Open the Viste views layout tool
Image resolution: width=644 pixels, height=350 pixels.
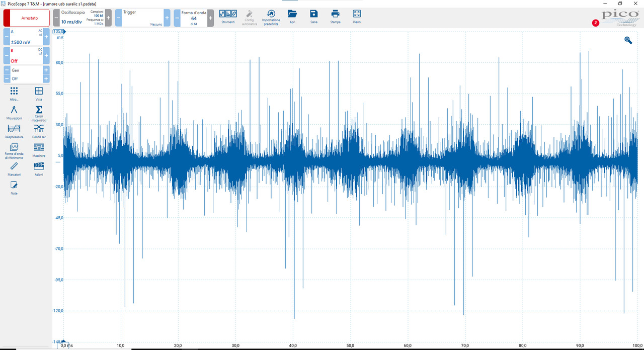[x=39, y=94]
